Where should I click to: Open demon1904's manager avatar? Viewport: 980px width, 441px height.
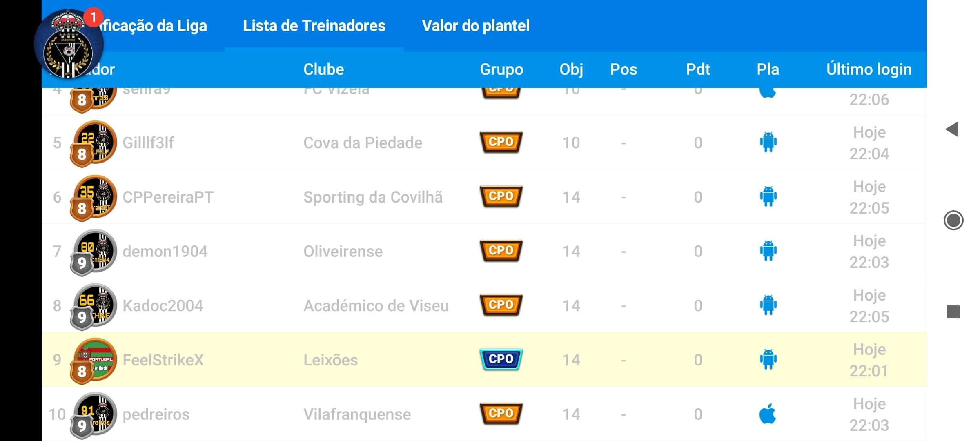coord(94,252)
